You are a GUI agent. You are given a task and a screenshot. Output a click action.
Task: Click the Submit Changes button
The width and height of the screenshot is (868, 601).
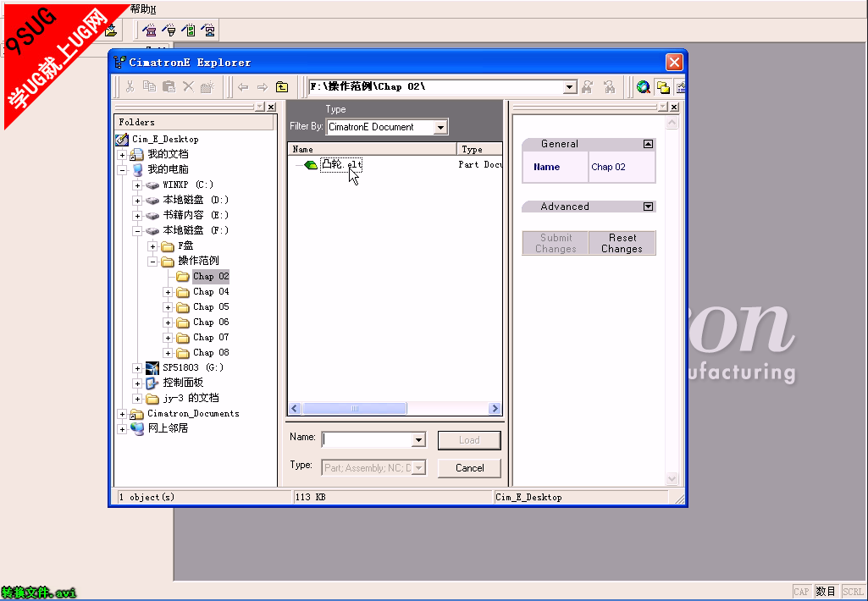click(556, 243)
